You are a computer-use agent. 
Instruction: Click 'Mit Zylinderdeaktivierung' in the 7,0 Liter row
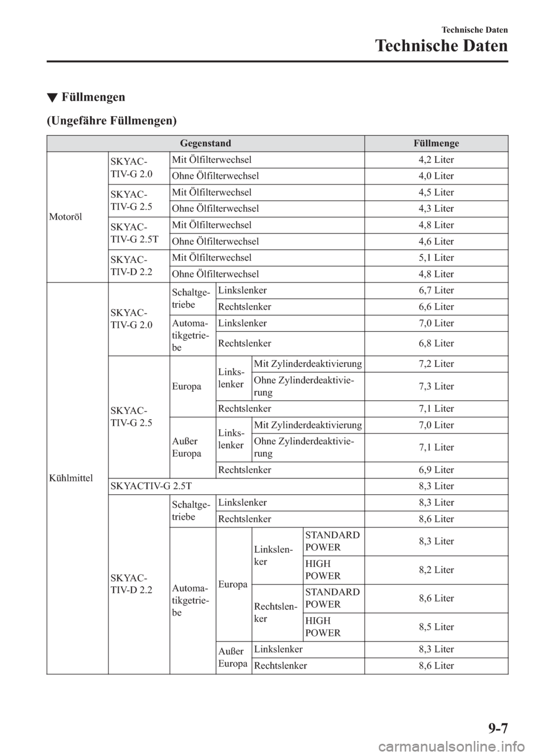(x=308, y=425)
